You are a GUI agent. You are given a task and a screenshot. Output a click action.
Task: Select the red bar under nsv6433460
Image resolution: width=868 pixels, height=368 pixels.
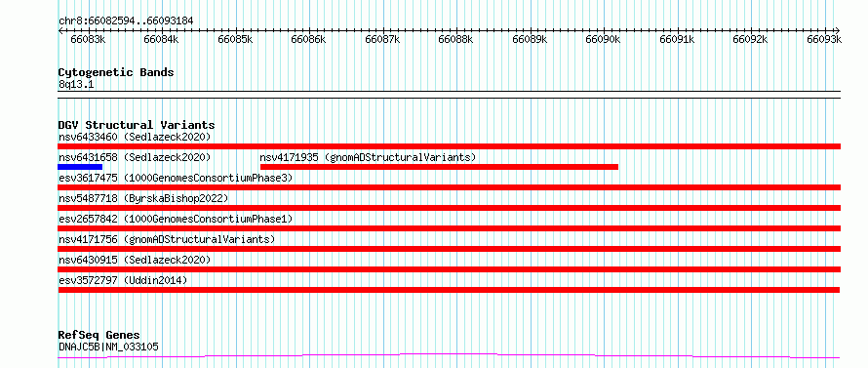(x=450, y=146)
